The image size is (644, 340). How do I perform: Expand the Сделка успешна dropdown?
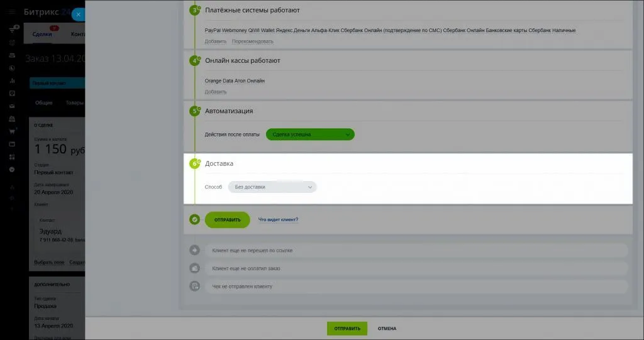(x=310, y=134)
